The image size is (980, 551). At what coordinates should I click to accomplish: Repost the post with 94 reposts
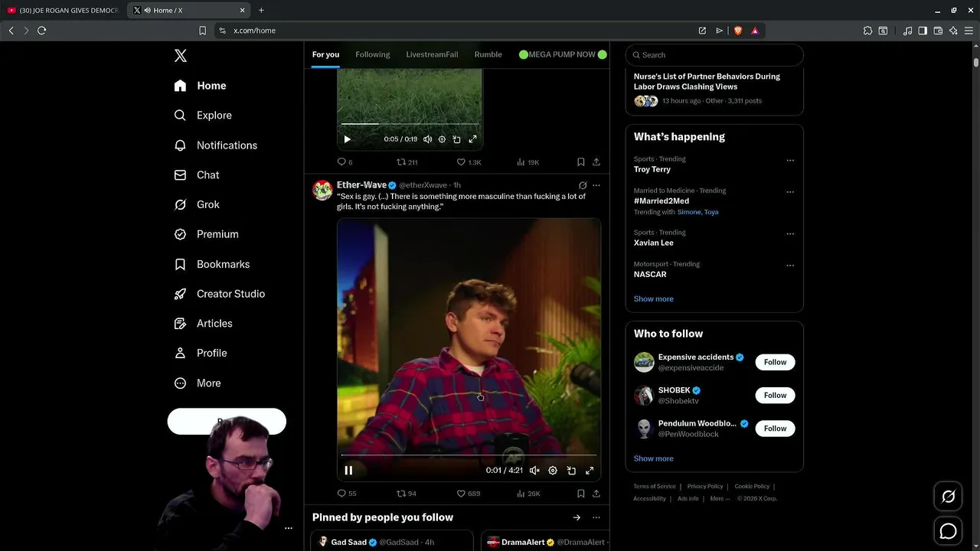(x=407, y=494)
